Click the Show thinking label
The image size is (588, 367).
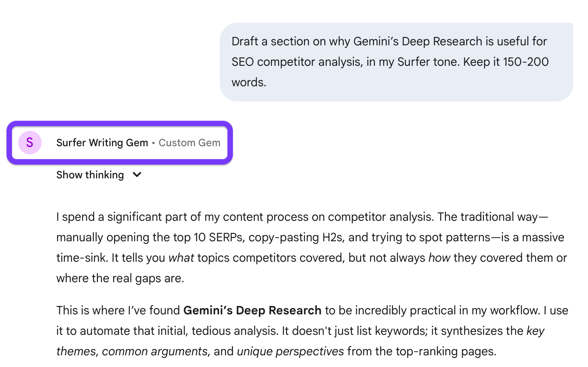[x=90, y=175]
